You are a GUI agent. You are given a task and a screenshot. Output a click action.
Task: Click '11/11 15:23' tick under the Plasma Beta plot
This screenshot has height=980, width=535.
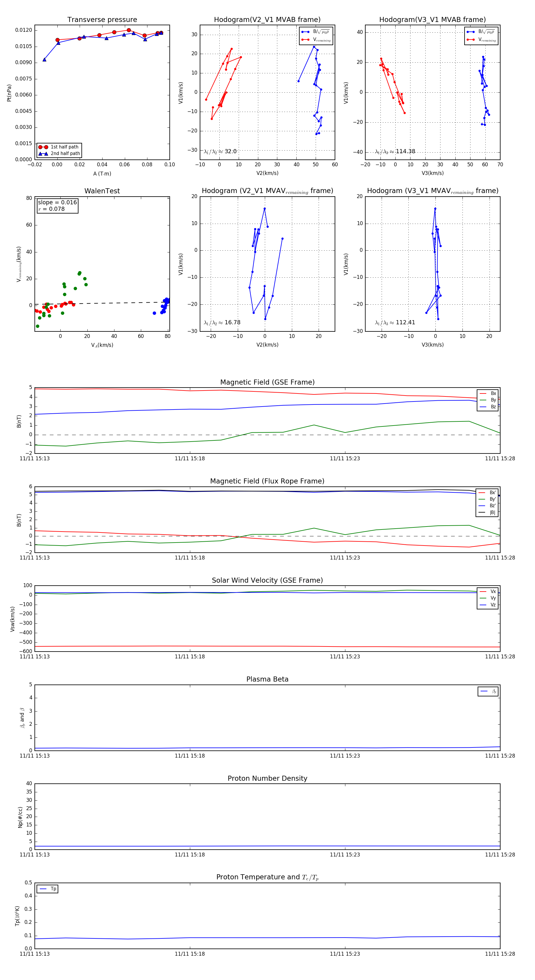344,755
